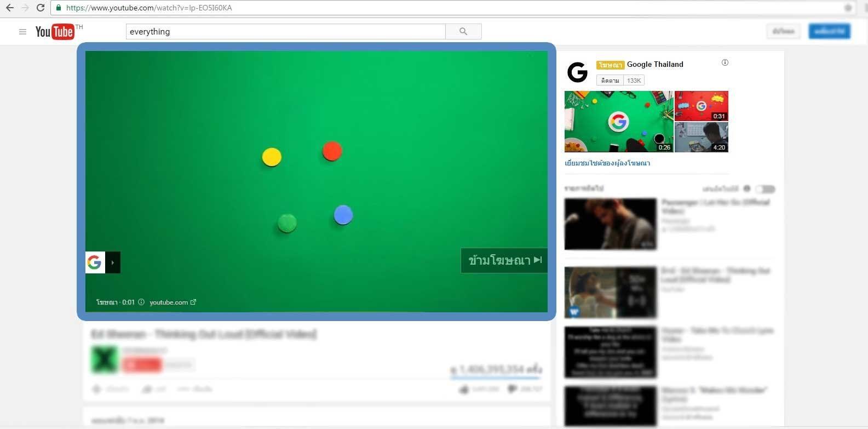Open the Passenger Let Her Go thumbnail
Image resolution: width=868 pixels, height=429 pixels.
pyautogui.click(x=610, y=224)
